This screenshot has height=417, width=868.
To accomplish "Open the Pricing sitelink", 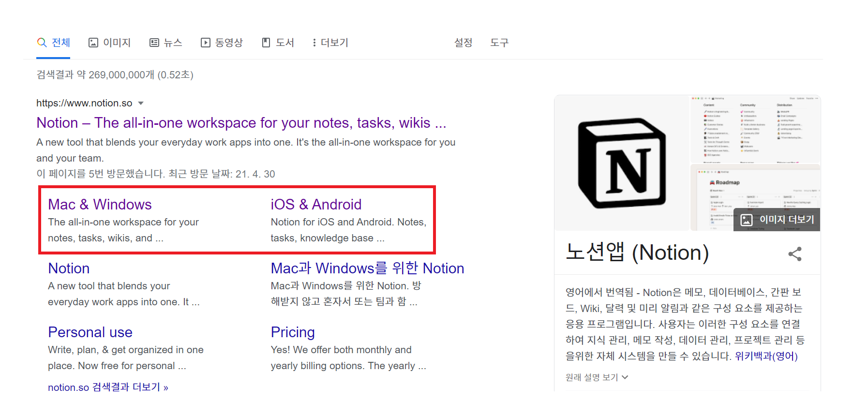I will tap(293, 332).
